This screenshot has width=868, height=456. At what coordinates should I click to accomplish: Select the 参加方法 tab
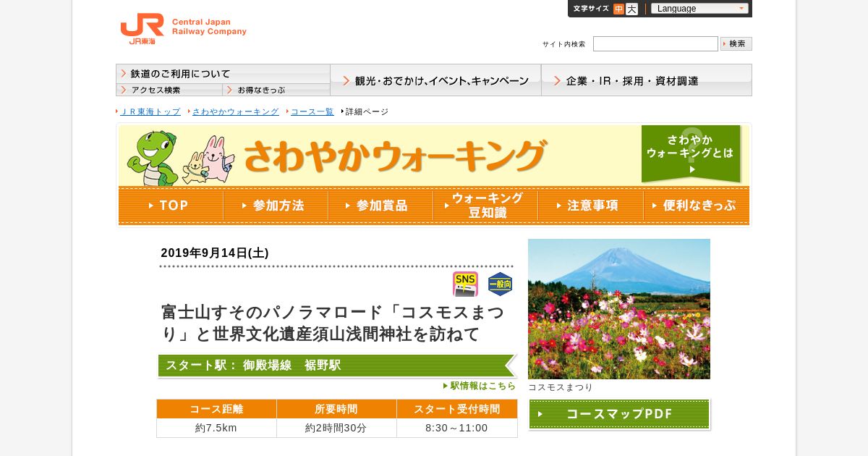pos(276,206)
